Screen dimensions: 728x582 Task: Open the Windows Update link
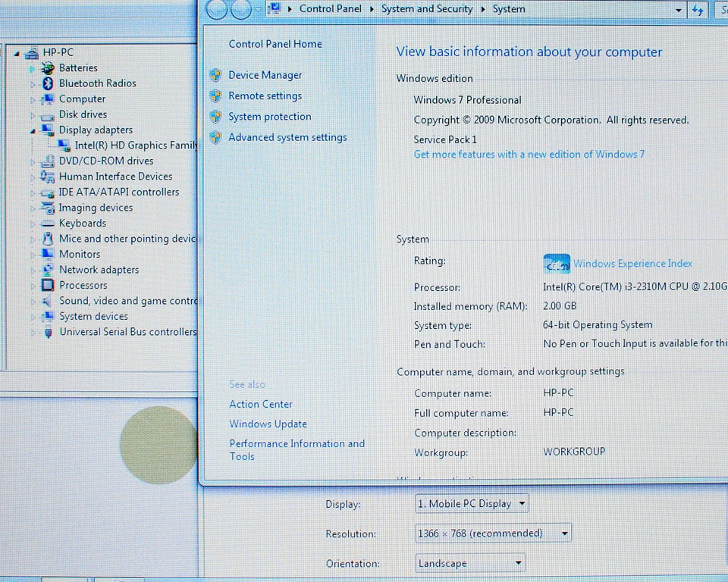coord(268,424)
